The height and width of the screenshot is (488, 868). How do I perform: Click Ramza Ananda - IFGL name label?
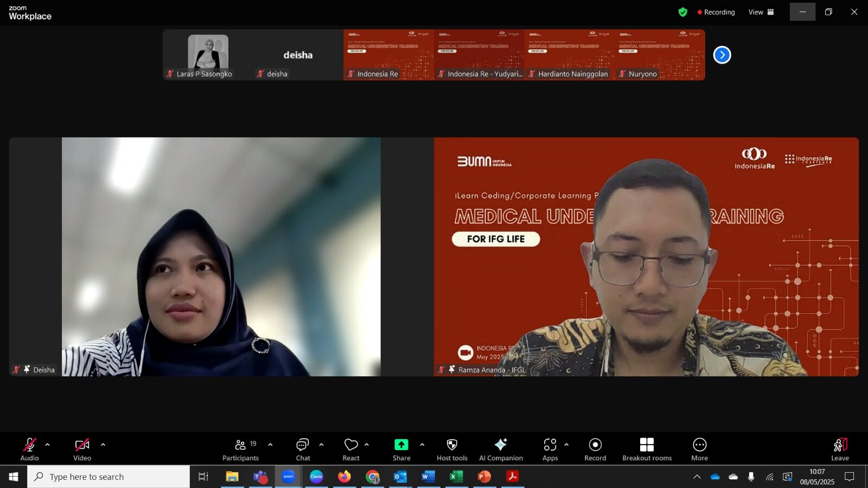(x=492, y=370)
